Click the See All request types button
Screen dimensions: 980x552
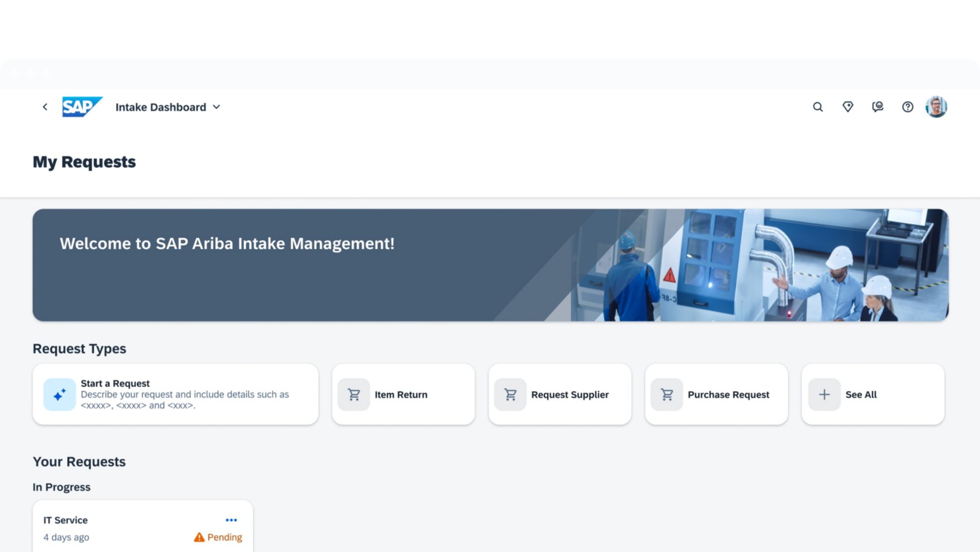873,394
